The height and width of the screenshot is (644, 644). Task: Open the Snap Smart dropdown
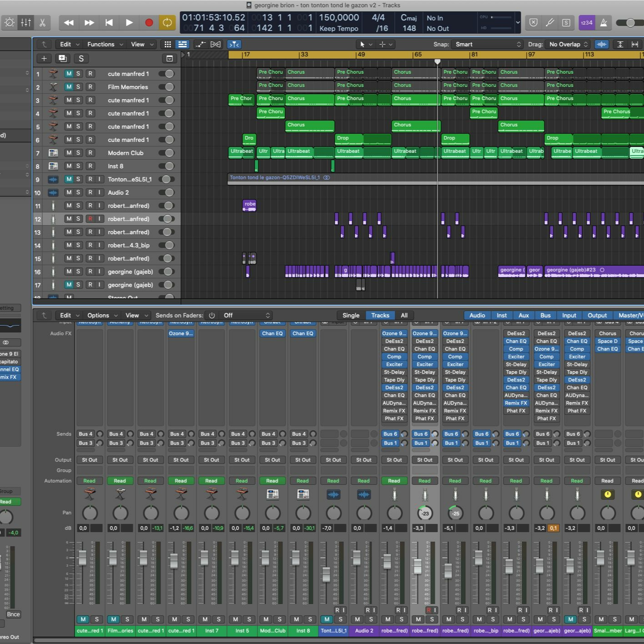tap(487, 44)
